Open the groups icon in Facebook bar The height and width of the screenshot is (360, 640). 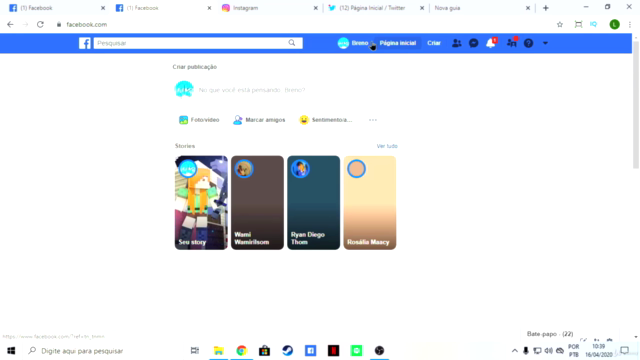click(x=511, y=42)
